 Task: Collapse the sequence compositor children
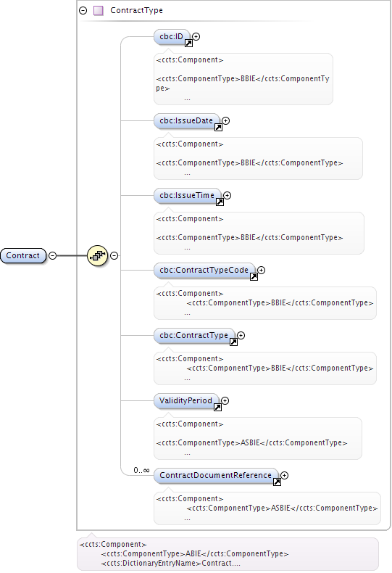114,256
